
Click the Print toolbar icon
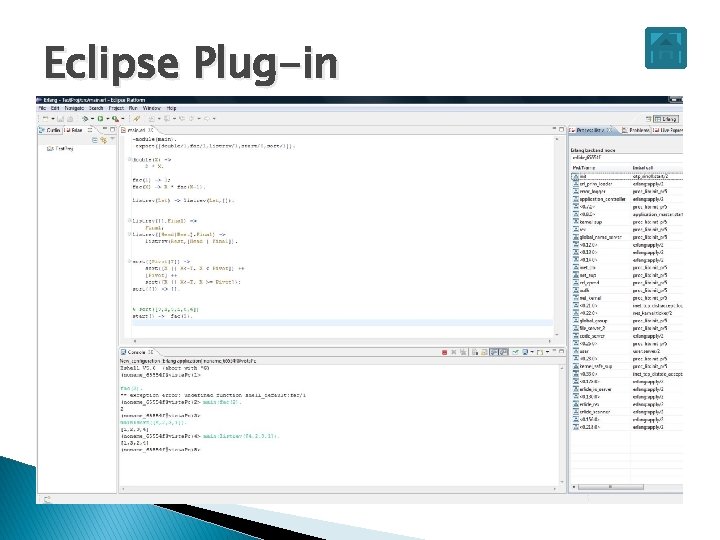click(70, 119)
